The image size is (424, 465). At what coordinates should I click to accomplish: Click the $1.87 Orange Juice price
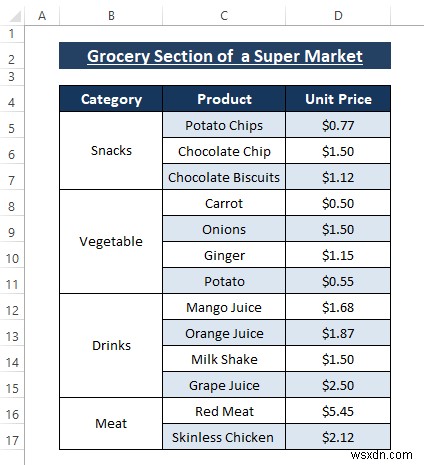pyautogui.click(x=338, y=333)
